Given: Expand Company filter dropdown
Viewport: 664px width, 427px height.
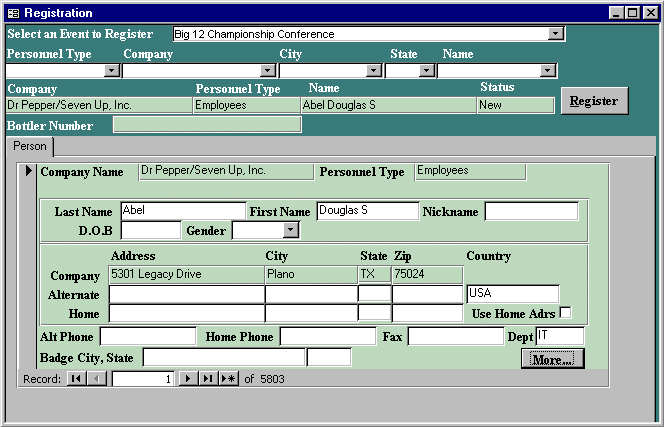Looking at the screenshot, I should coord(268,70).
